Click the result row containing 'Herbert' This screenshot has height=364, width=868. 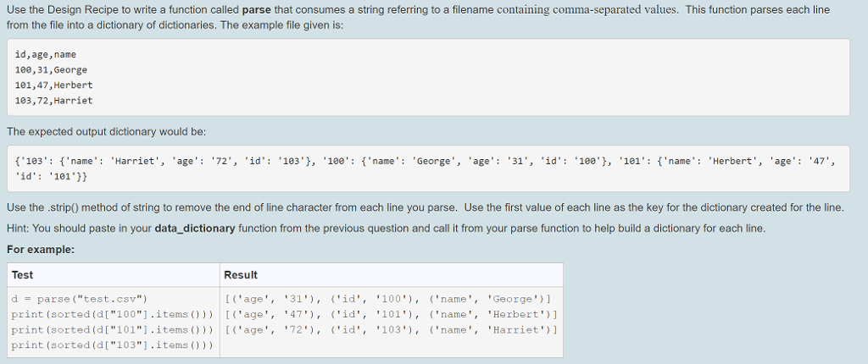click(391, 315)
